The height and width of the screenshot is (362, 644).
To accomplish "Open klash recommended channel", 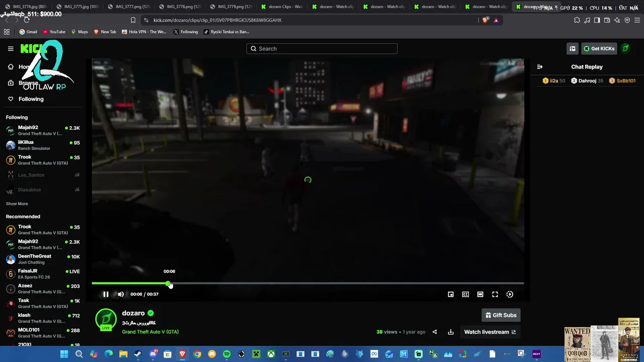I will tap(43, 318).
